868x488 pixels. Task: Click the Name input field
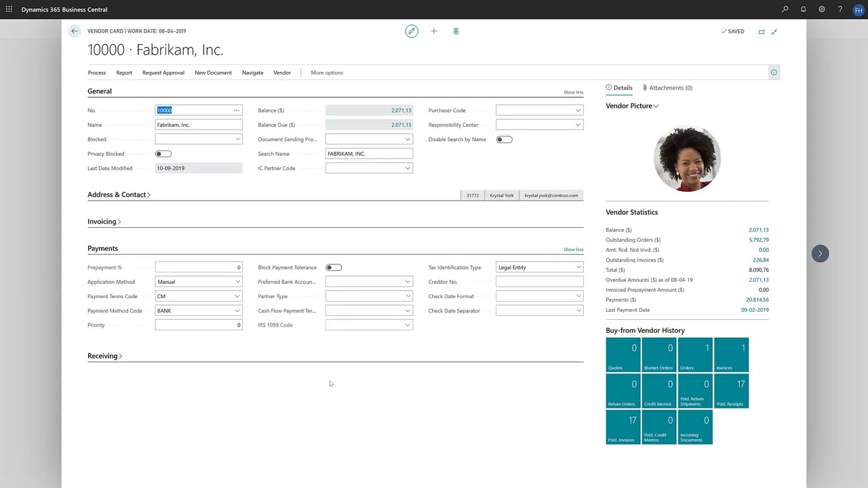pos(198,125)
